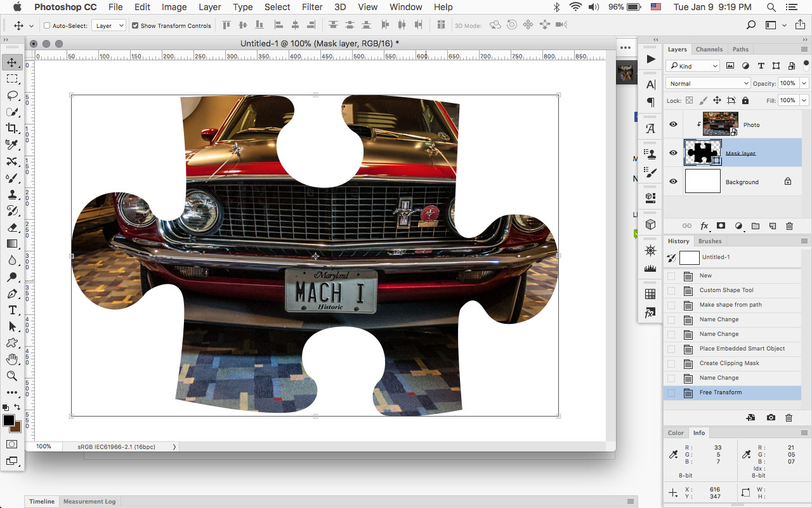Create a new layer
The height and width of the screenshot is (508, 812).
coord(773,226)
